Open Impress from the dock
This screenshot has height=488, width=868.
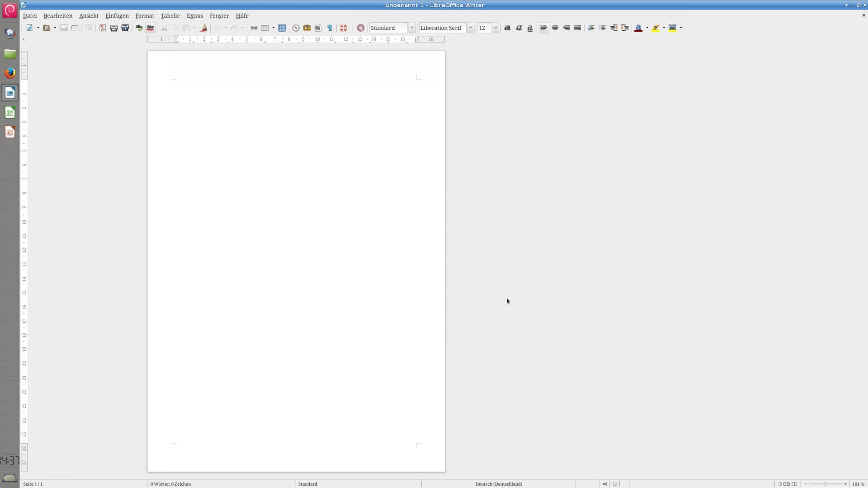[x=10, y=132]
